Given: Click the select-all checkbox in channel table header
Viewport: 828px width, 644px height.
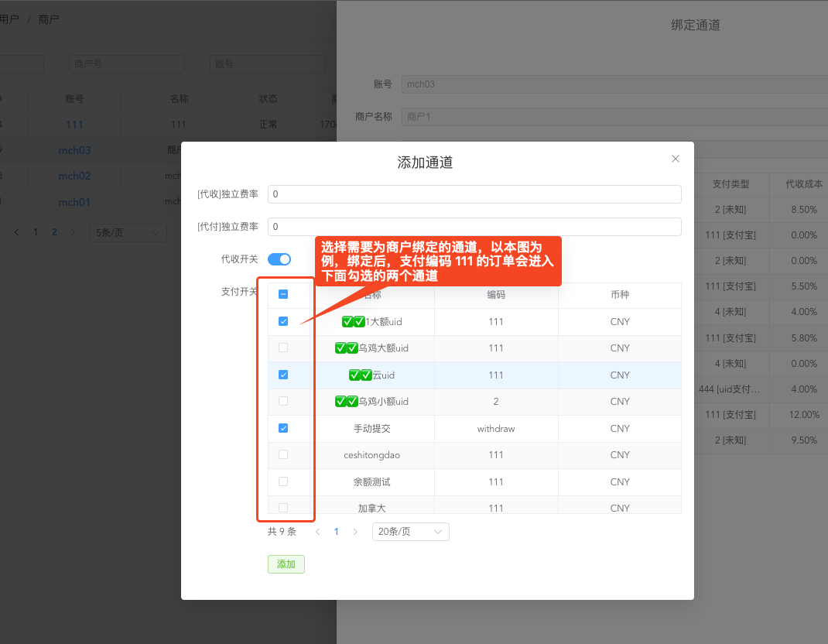Looking at the screenshot, I should pos(283,294).
